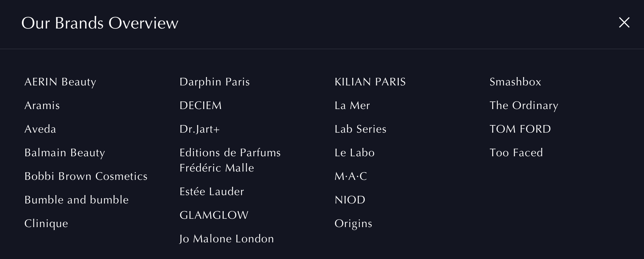This screenshot has width=644, height=259.
Task: Go to GLAMGLOW brand page
Action: click(214, 215)
